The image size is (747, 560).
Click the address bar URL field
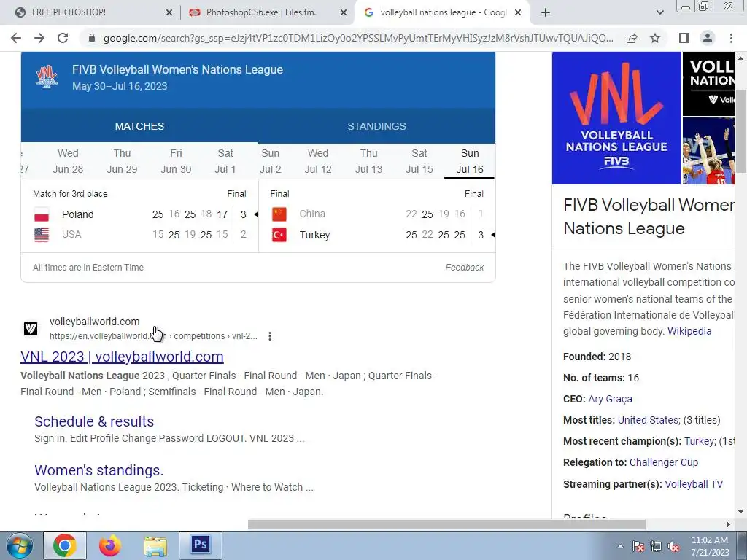point(358,38)
